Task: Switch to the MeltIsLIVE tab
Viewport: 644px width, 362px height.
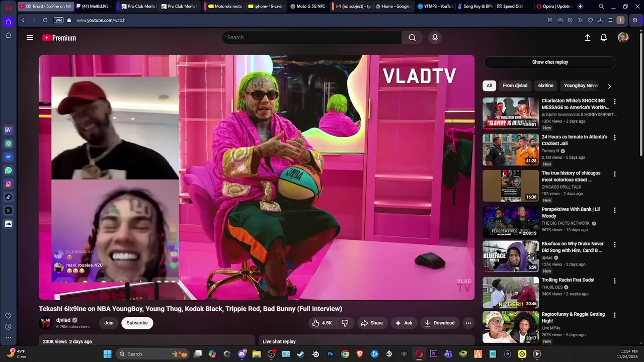Action: pyautogui.click(x=95, y=7)
